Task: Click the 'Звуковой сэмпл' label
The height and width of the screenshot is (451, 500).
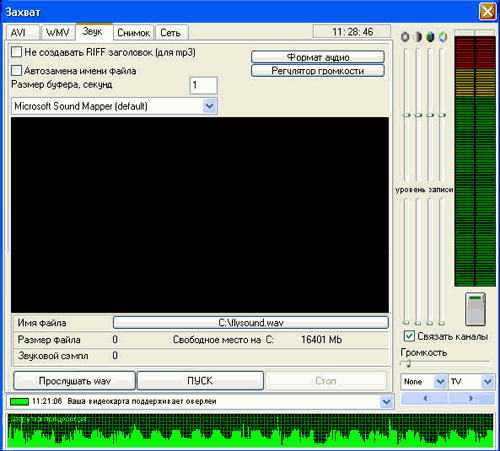Action: pos(53,356)
